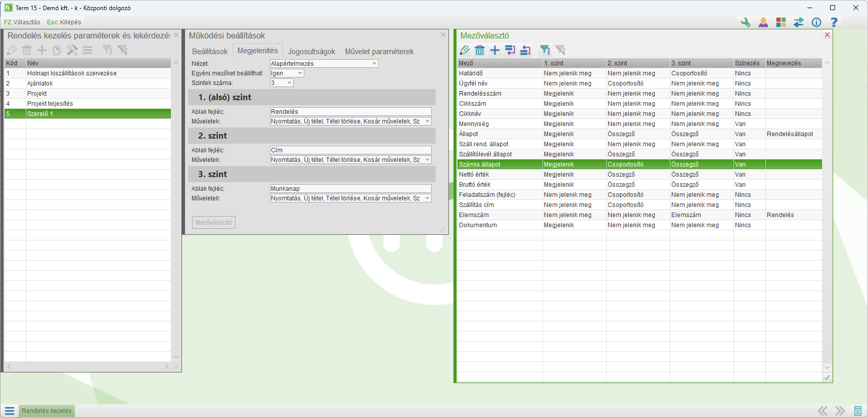Screen dimensions: 868x418
Task: Open the green wrench settings icon
Action: click(x=746, y=22)
